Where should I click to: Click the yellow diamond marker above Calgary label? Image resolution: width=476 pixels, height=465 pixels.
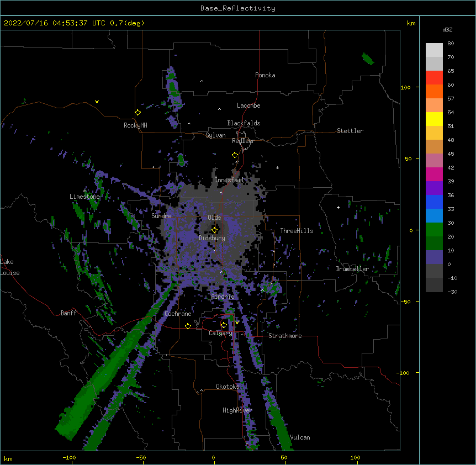[224, 325]
